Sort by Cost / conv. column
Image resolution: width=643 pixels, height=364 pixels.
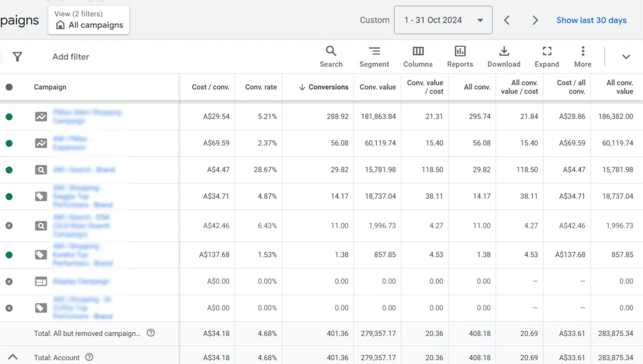(x=211, y=87)
